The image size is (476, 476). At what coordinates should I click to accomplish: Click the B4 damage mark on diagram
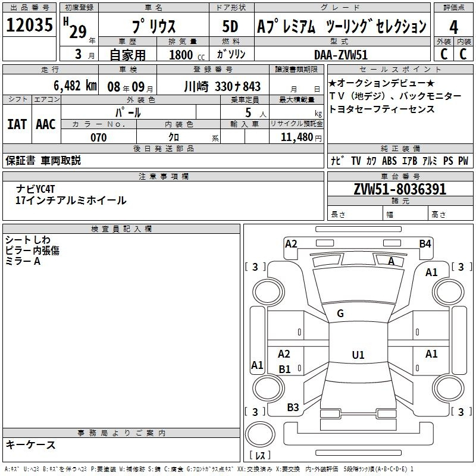point(425,244)
